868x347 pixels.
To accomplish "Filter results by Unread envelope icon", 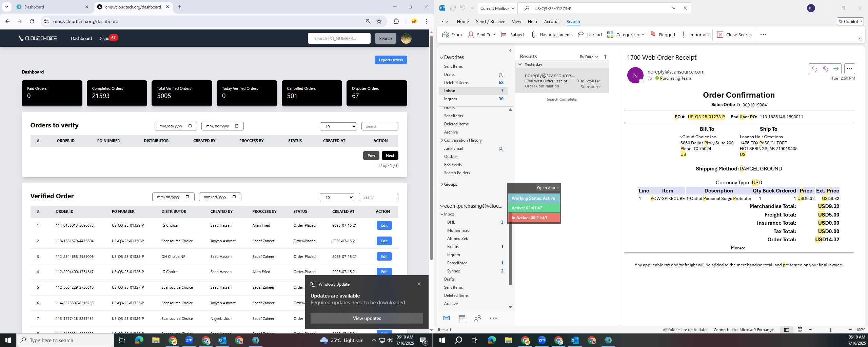I will coord(590,35).
